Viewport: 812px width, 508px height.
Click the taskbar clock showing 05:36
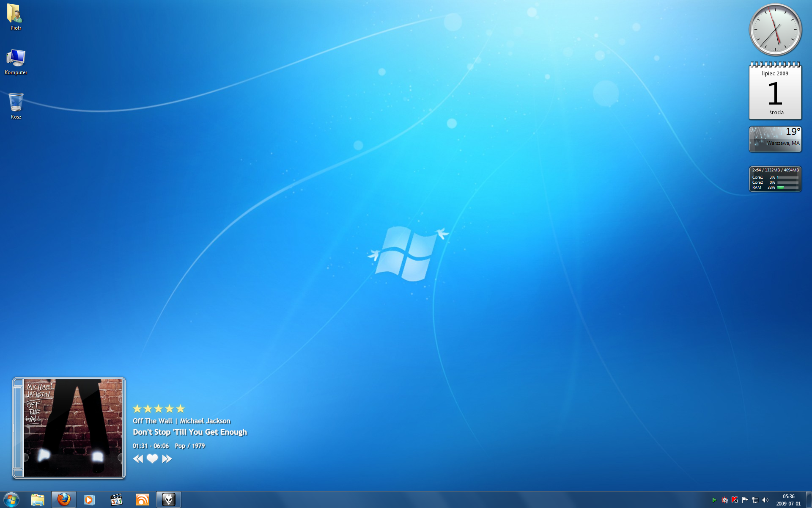tap(788, 500)
